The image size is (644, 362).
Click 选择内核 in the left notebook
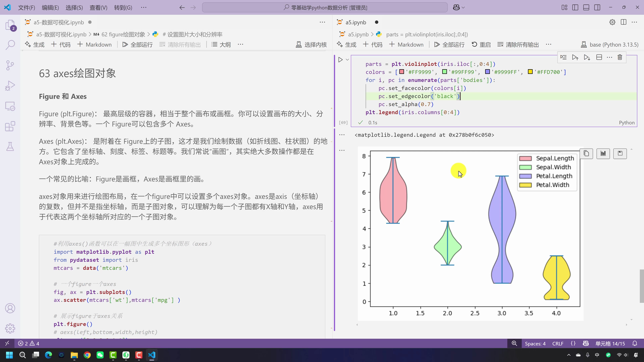pos(311,45)
